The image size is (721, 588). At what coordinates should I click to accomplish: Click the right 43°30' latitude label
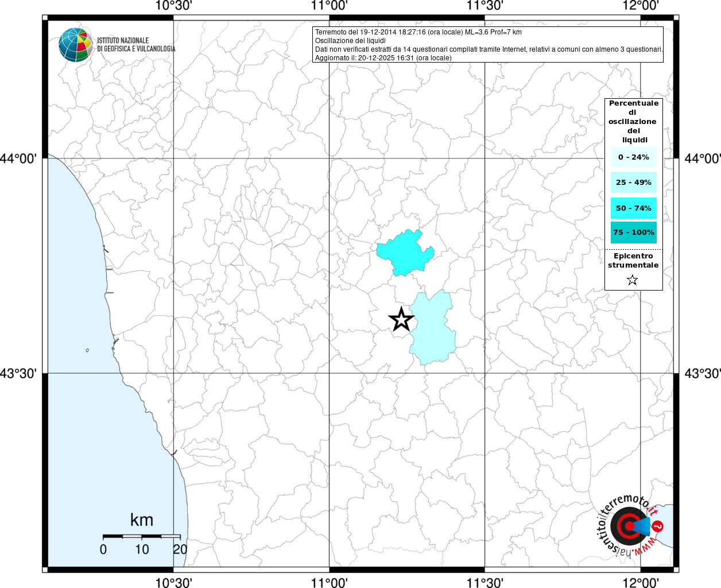pyautogui.click(x=703, y=374)
